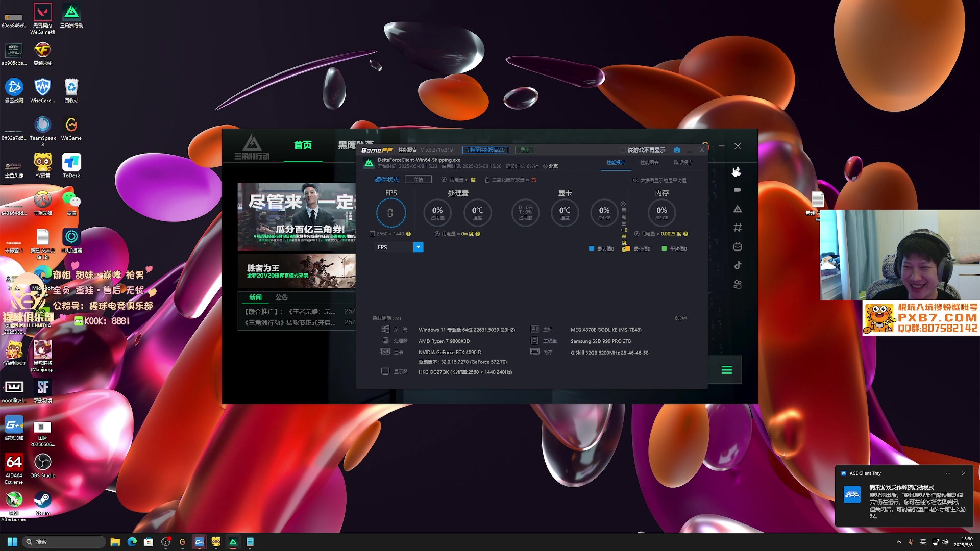Open the FPS chart metric dropdown
Screen dimensions: 980x551
click(418, 247)
